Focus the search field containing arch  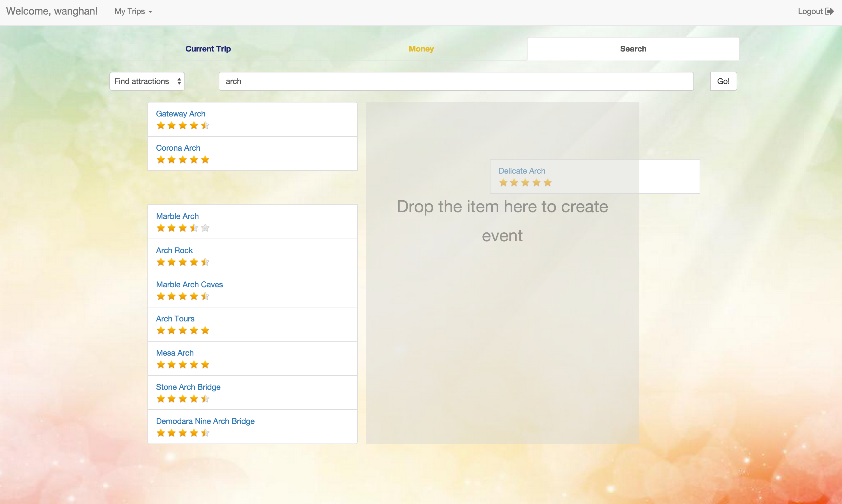point(456,81)
